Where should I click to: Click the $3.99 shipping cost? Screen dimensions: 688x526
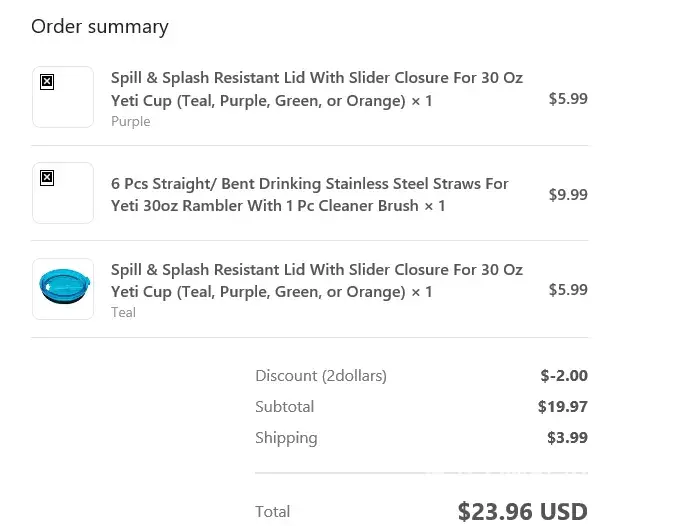click(567, 438)
